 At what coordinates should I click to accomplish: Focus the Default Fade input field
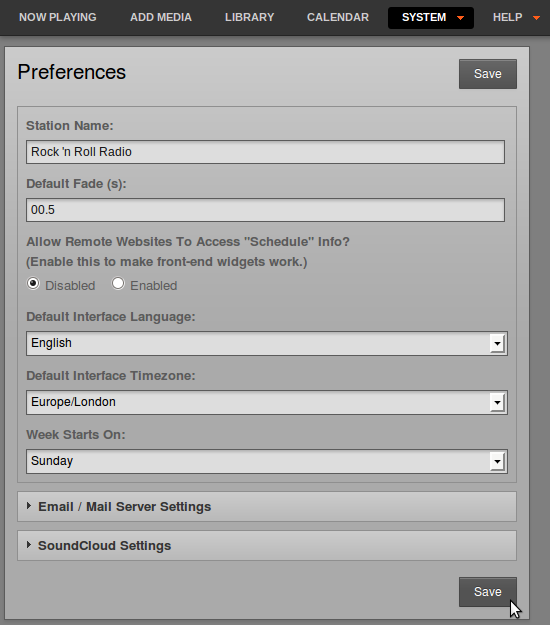pyautogui.click(x=265, y=210)
